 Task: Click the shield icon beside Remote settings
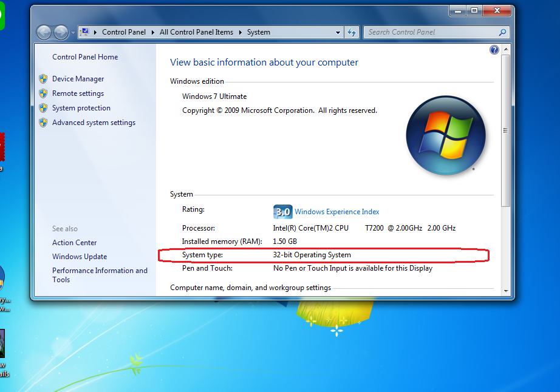coord(43,93)
